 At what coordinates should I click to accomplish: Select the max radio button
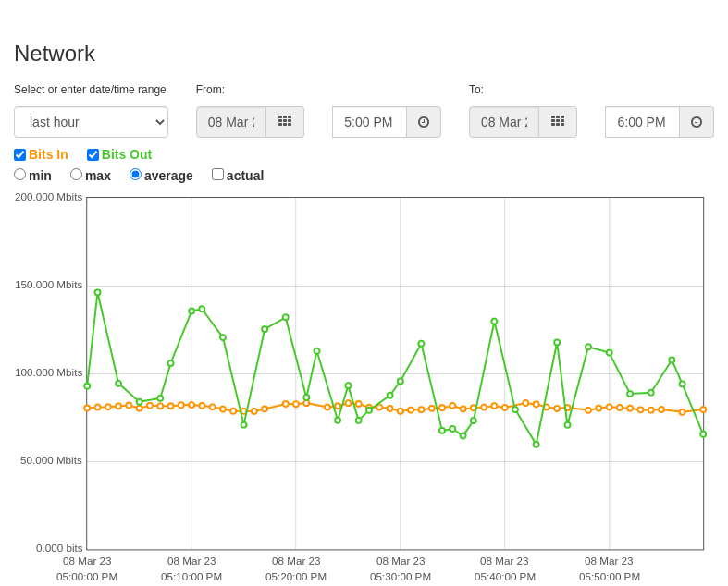coord(76,175)
